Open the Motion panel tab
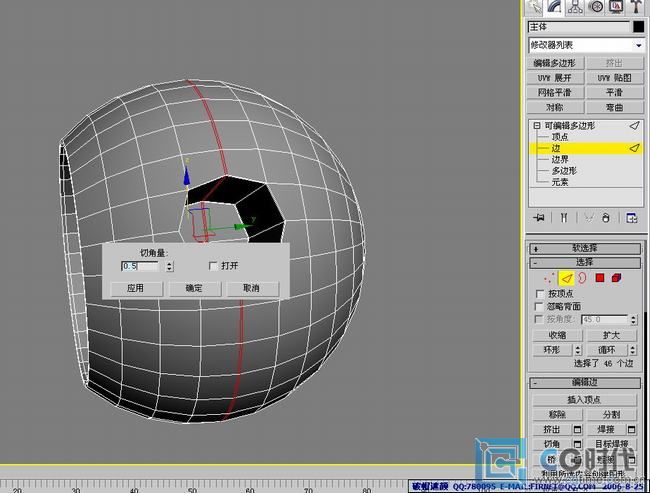This screenshot has height=493, width=650. click(x=596, y=7)
